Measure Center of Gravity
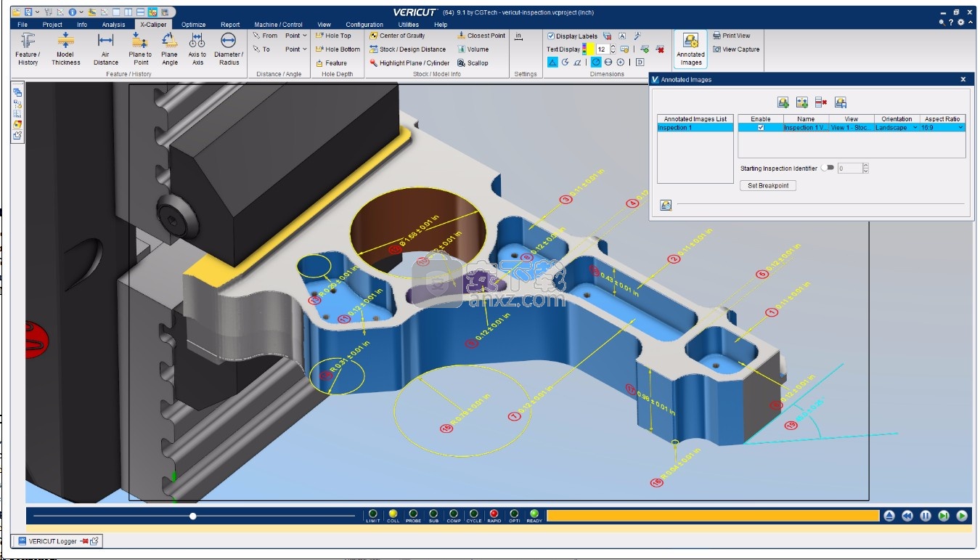This screenshot has width=980, height=560. 397,36
